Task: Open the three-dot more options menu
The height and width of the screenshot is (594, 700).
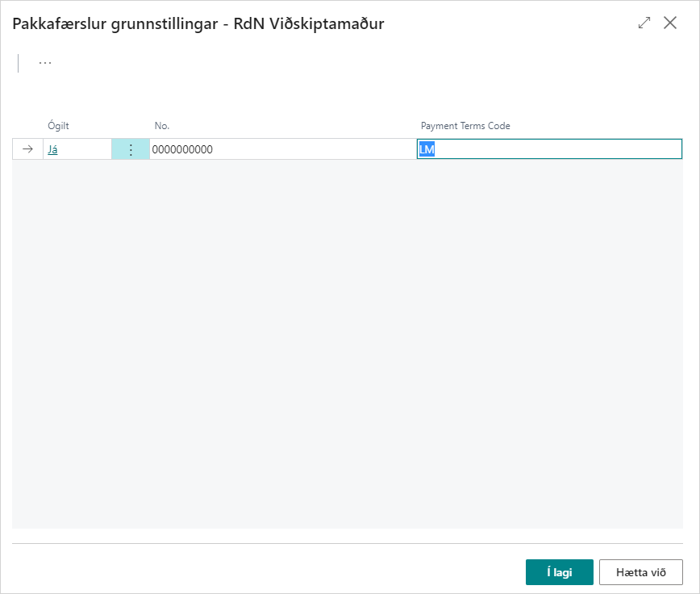Action: [x=45, y=63]
